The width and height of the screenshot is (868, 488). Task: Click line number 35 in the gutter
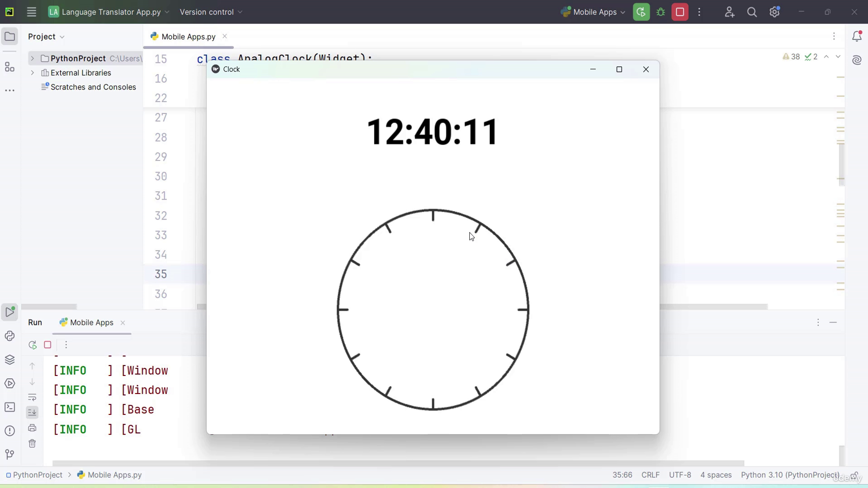click(x=161, y=274)
